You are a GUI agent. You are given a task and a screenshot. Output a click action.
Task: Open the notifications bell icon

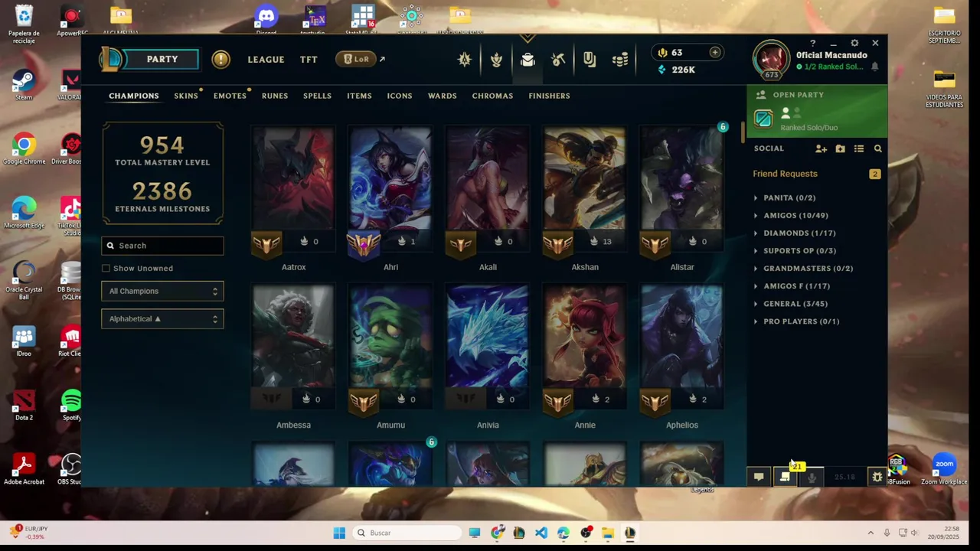coord(874,67)
